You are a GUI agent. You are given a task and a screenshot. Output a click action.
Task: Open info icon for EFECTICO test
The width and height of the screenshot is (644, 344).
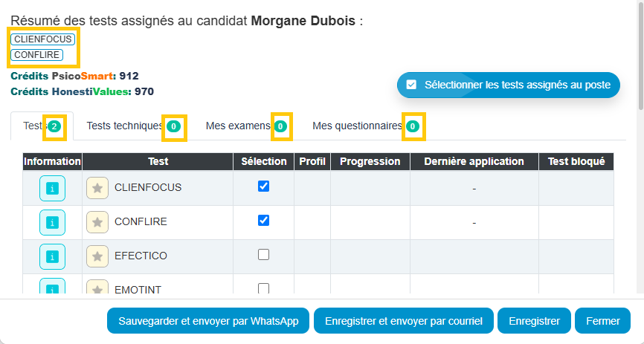coord(52,256)
